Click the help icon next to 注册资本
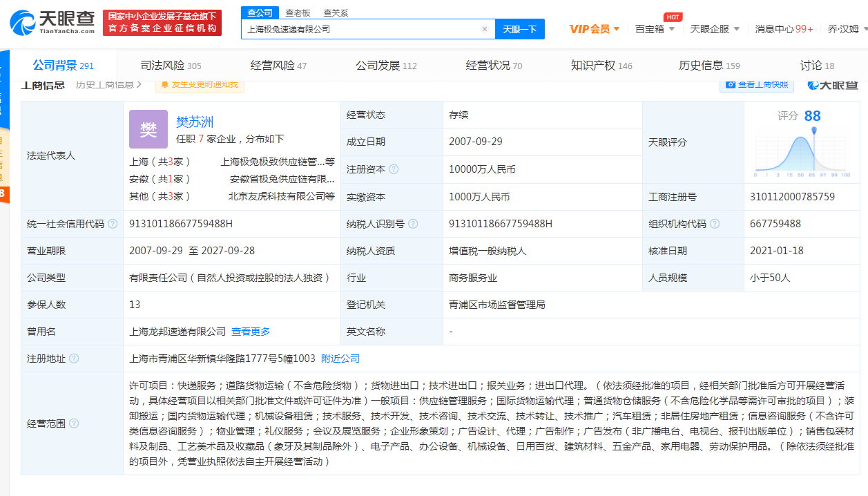868x496 pixels. 394,169
